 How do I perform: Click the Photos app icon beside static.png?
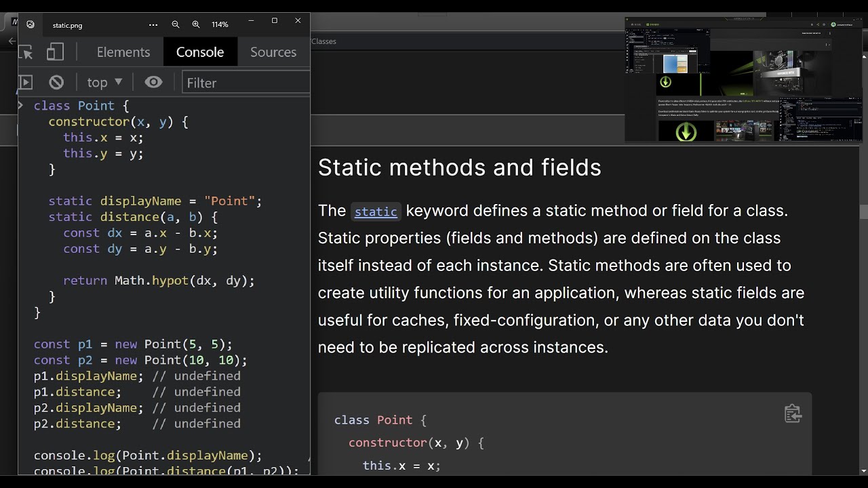31,24
